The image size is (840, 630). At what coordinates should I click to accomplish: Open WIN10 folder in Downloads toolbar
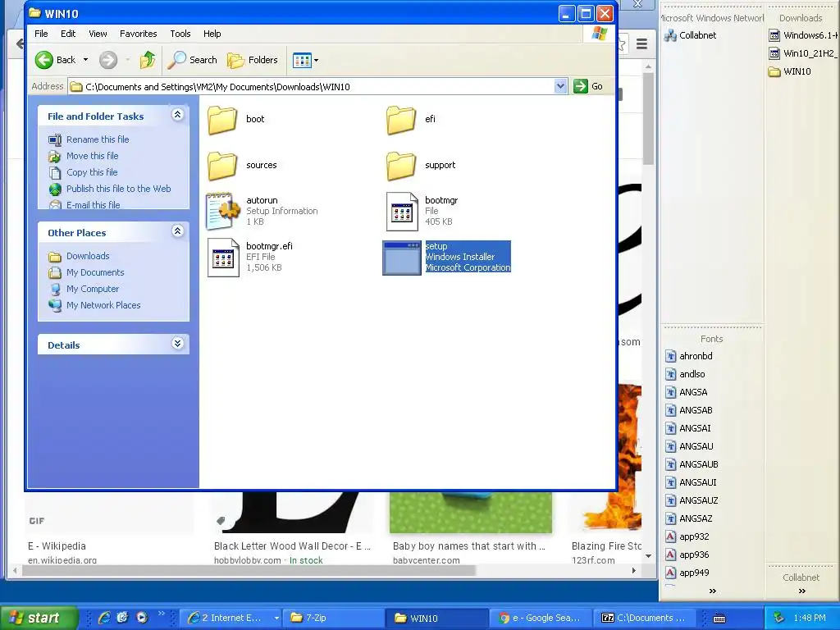point(790,71)
